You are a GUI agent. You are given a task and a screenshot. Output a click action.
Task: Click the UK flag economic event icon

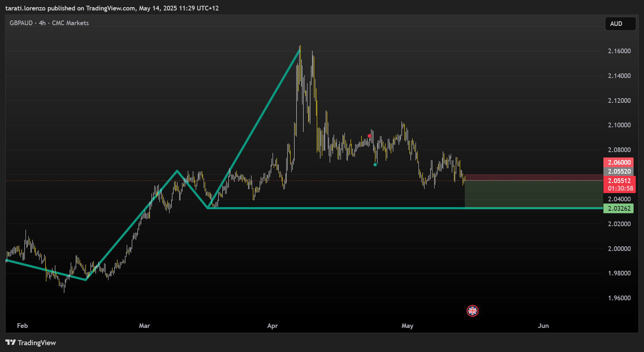472,311
